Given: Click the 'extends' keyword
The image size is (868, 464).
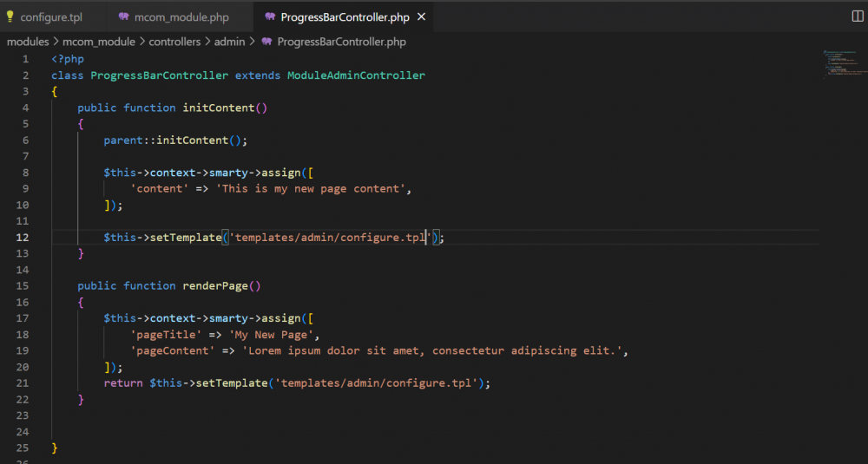Looking at the screenshot, I should pyautogui.click(x=258, y=75).
